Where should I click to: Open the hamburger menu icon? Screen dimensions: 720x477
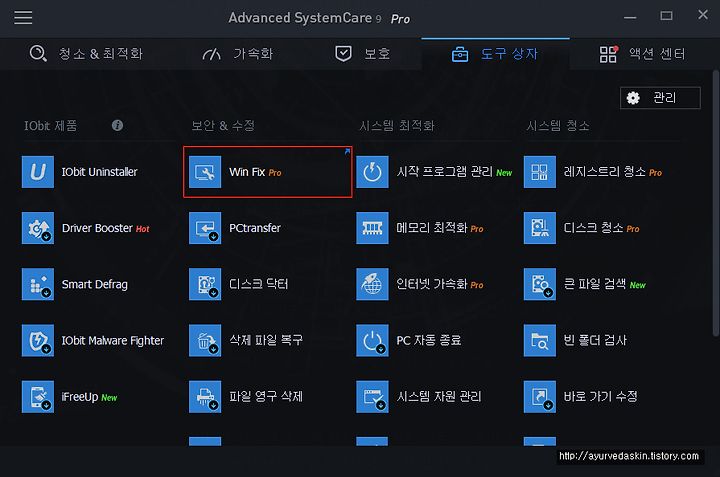[x=23, y=17]
